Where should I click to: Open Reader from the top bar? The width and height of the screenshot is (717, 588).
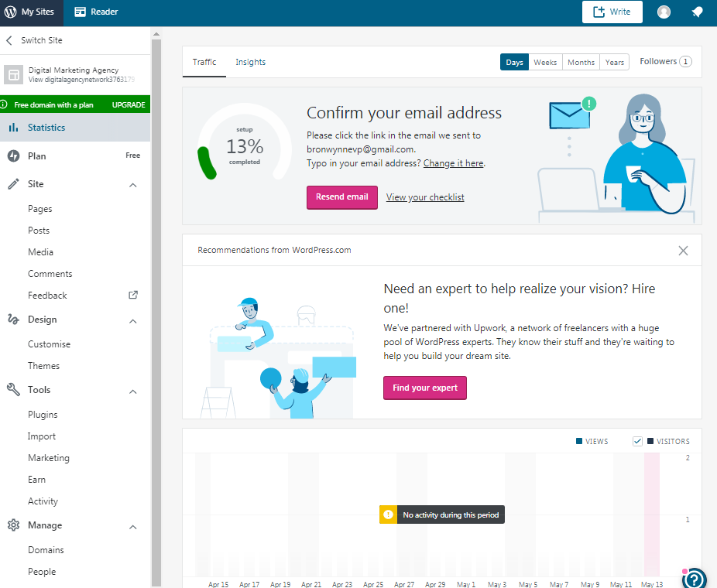97,12
